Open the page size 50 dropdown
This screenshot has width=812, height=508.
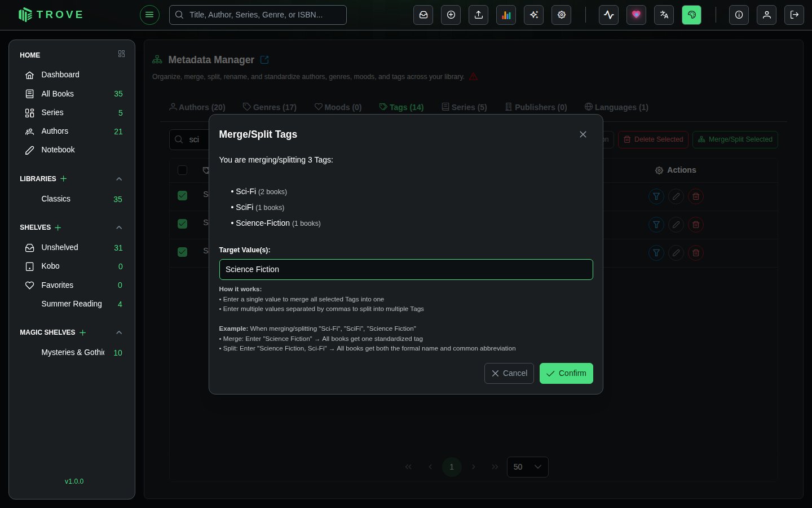pyautogui.click(x=528, y=467)
